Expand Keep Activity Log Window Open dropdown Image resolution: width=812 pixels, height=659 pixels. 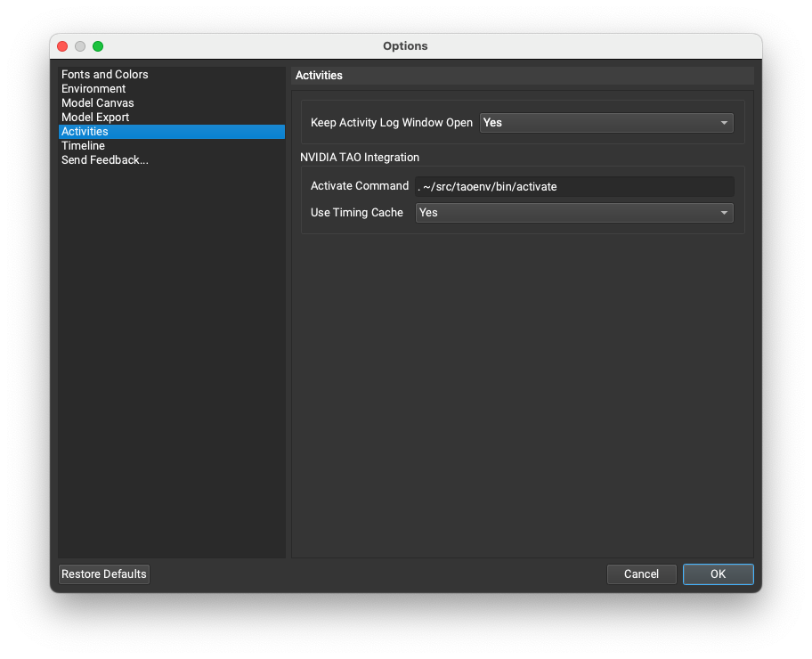click(606, 123)
